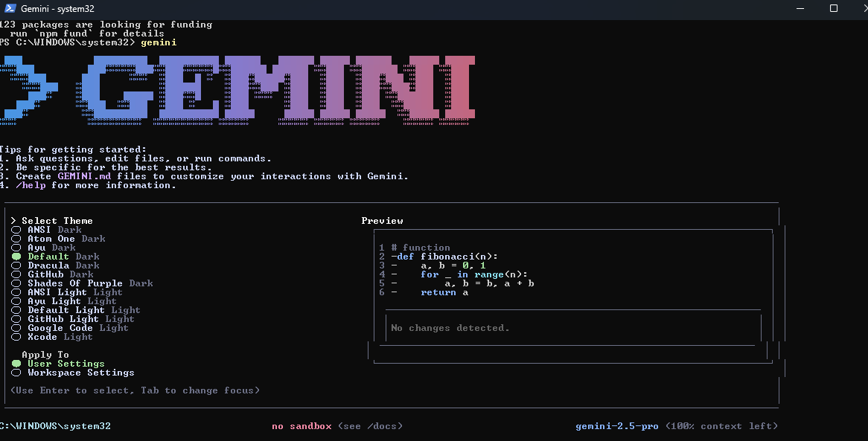Click the GEMINI.md filename in tips

pos(84,176)
